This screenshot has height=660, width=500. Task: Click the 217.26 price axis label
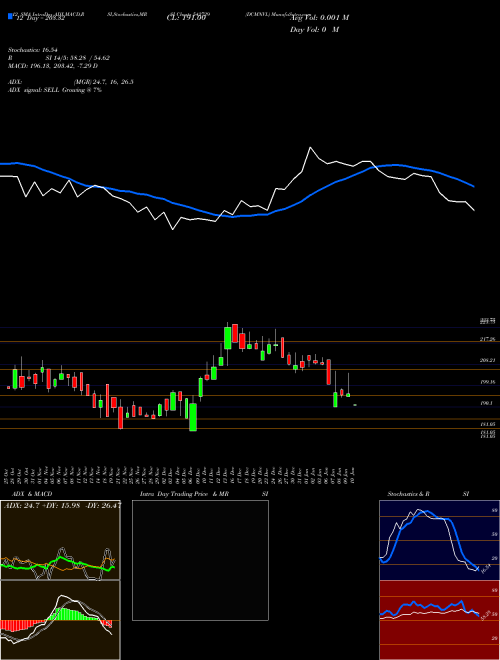[487, 339]
